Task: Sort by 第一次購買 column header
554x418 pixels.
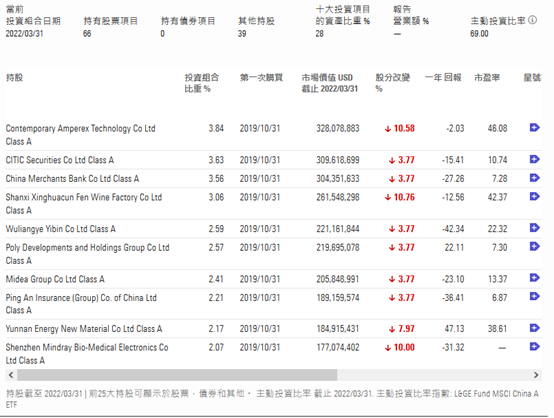Action: [261, 77]
